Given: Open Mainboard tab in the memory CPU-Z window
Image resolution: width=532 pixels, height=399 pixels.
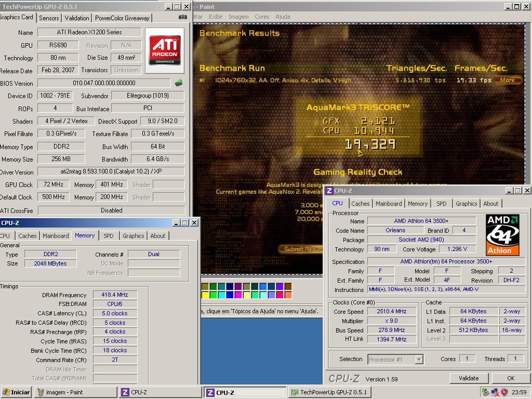Looking at the screenshot, I should pyautogui.click(x=56, y=236).
